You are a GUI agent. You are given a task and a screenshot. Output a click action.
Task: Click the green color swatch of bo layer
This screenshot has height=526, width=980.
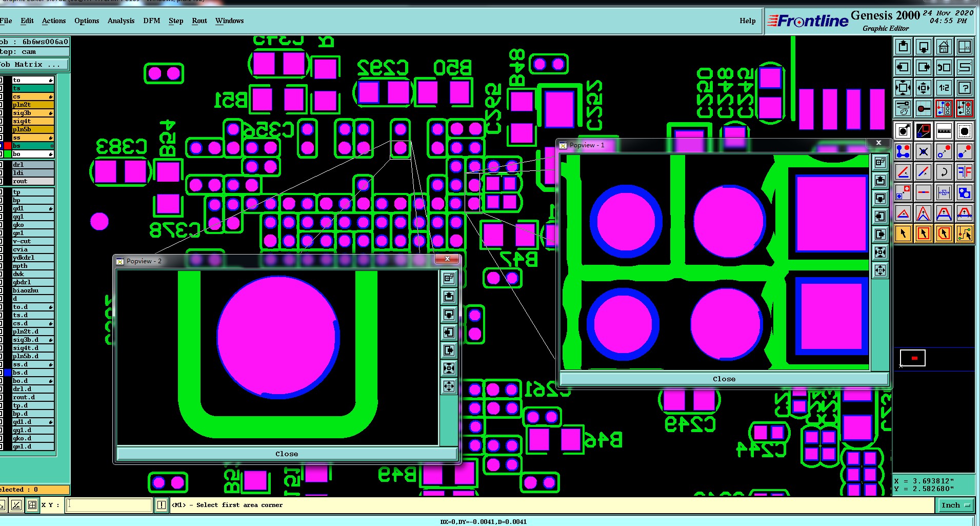[8, 154]
